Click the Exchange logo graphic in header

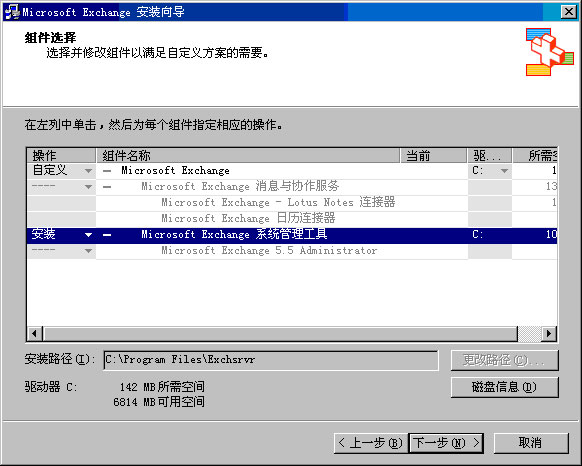pyautogui.click(x=550, y=52)
